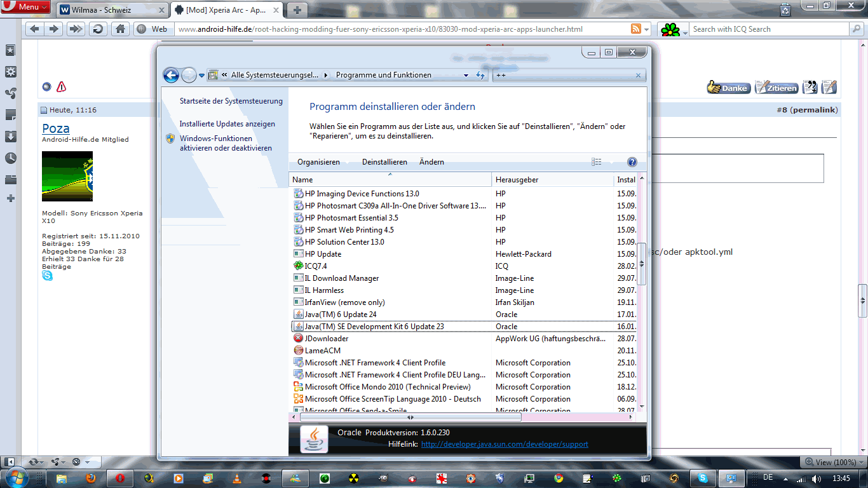Open the Poza user profile link

point(56,128)
